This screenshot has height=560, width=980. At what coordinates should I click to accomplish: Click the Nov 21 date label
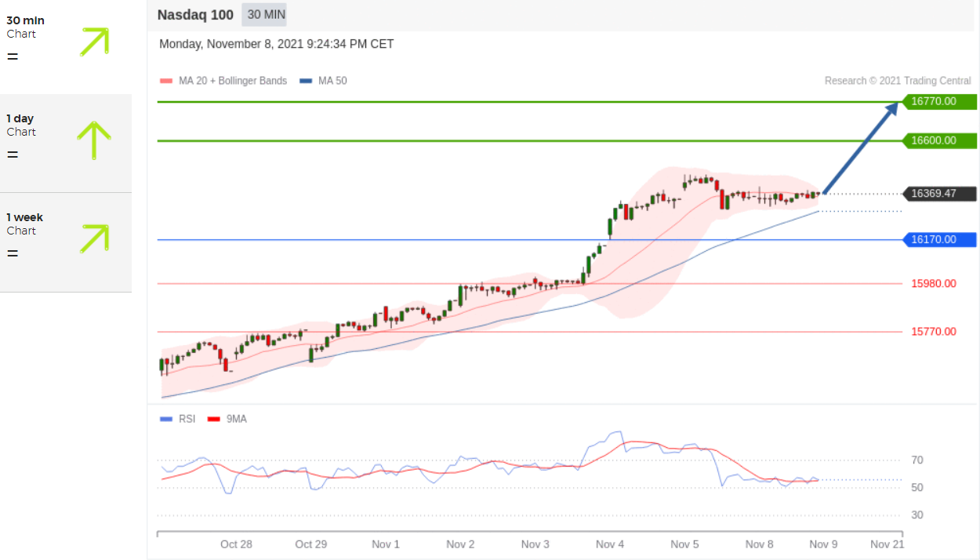887,544
